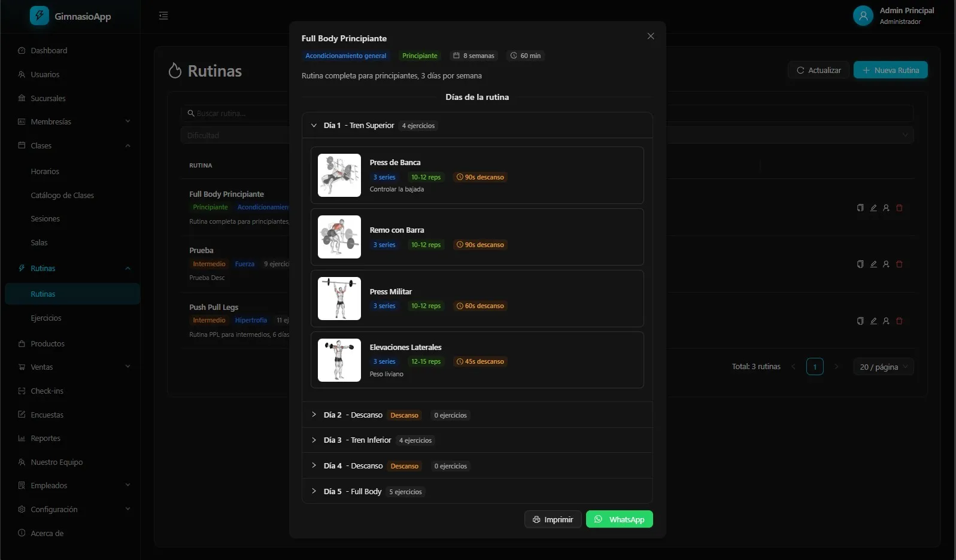This screenshot has width=956, height=560.
Task: Click the Push Pull Legs routine name
Action: 214,308
